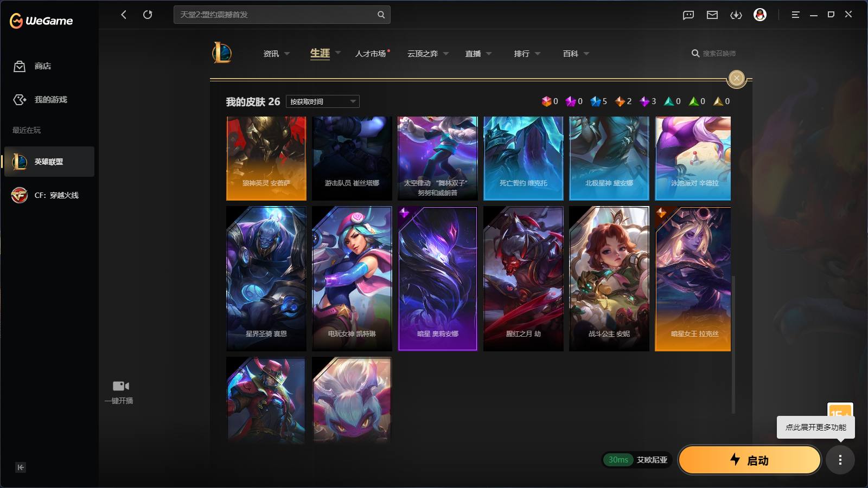868x488 pixels.
Task: Click the 30ms 艾欧尼亚 server selector
Action: pyautogui.click(x=637, y=460)
